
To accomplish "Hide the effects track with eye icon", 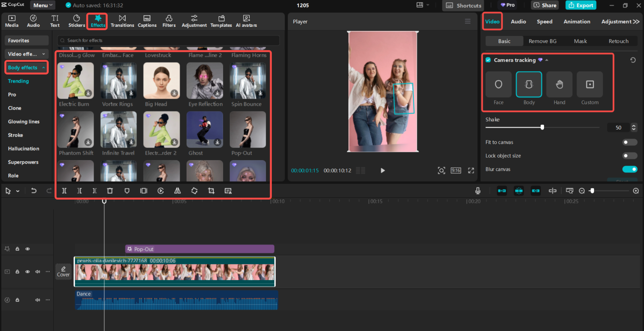I will tap(28, 249).
